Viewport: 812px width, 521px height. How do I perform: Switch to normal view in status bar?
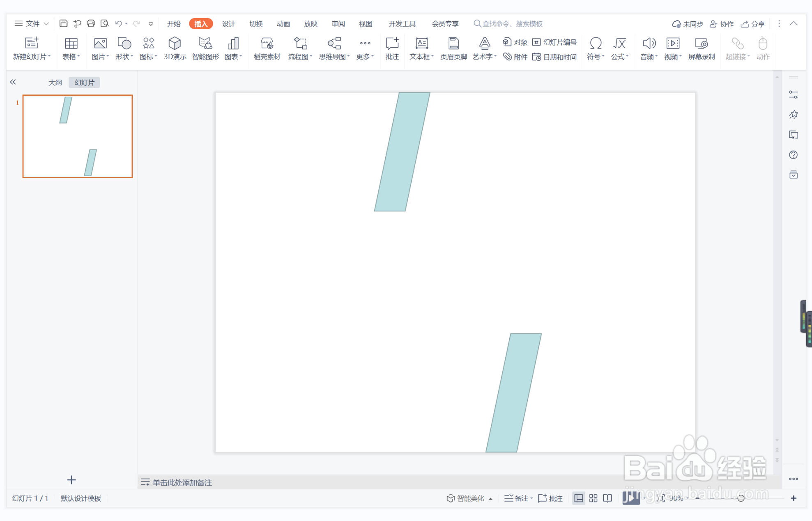tap(578, 498)
